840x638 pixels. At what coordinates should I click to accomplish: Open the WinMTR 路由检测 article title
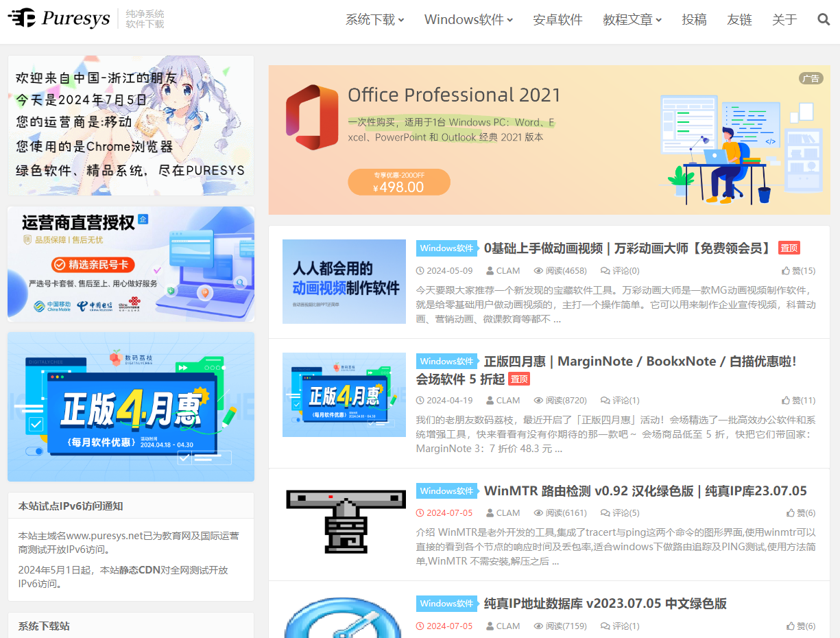[645, 491]
